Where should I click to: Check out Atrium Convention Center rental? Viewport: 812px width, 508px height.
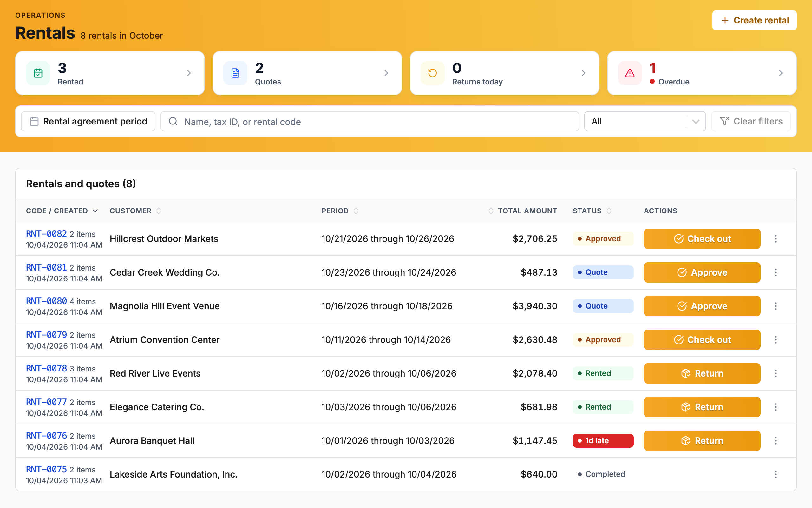tap(702, 340)
